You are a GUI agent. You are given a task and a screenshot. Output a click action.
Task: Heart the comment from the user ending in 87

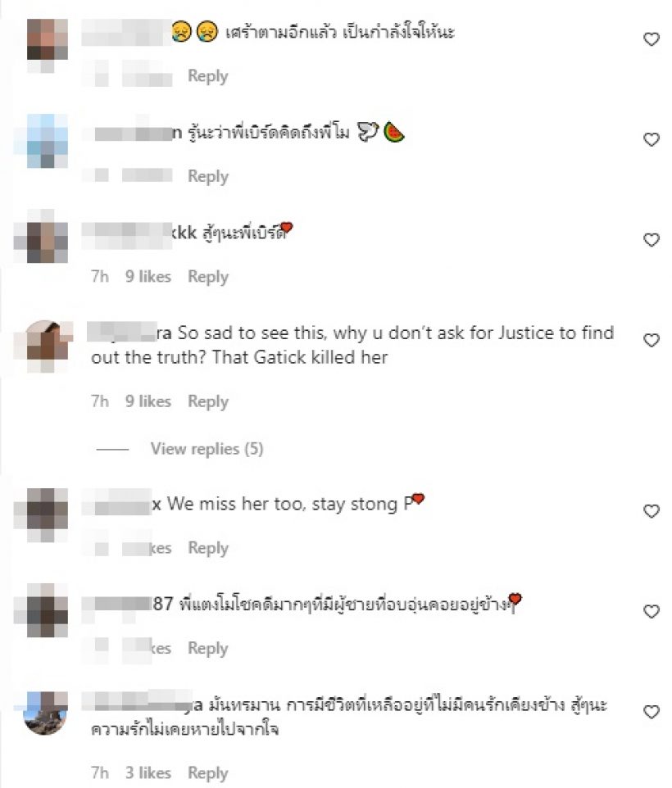[x=652, y=612]
